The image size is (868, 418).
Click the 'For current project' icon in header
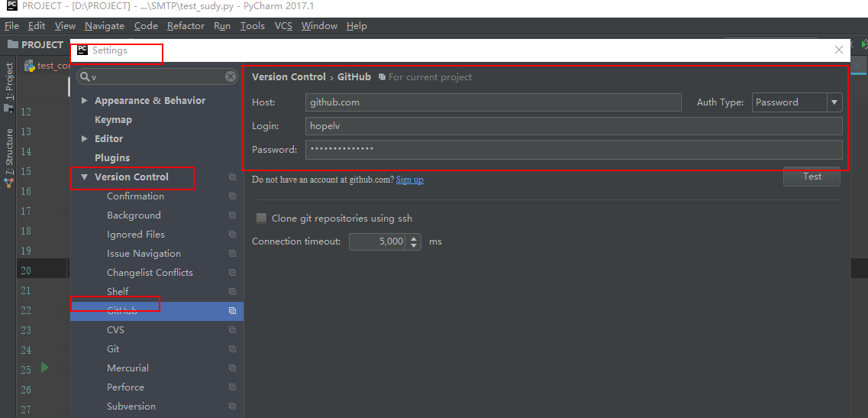[x=382, y=77]
